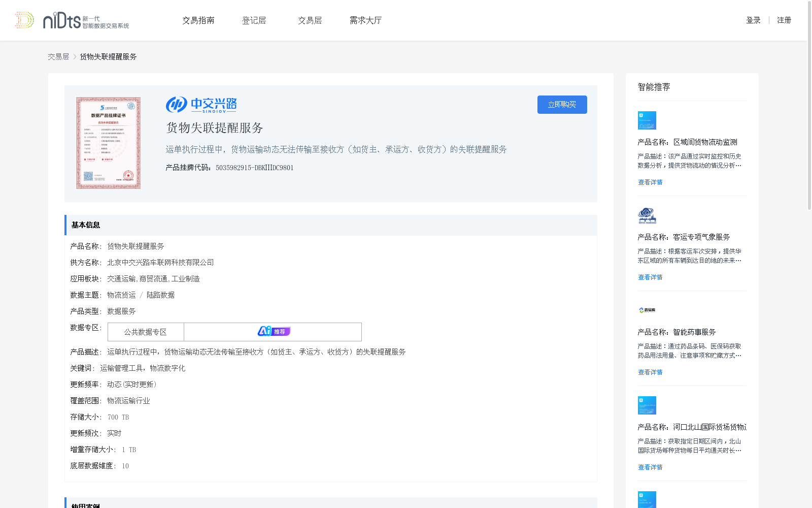The image size is (812, 508).
Task: Click the 注册 link
Action: coord(784,20)
